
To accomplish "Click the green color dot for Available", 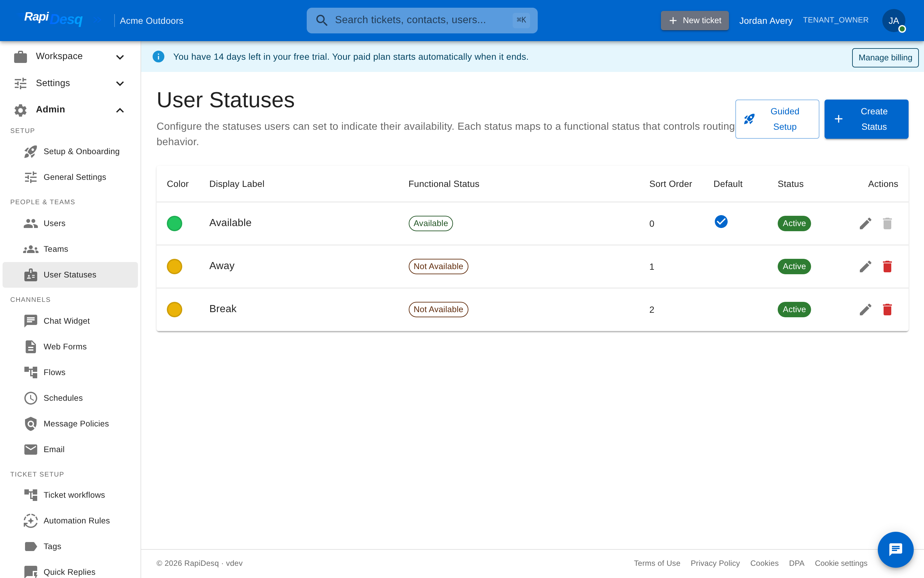I will [175, 223].
